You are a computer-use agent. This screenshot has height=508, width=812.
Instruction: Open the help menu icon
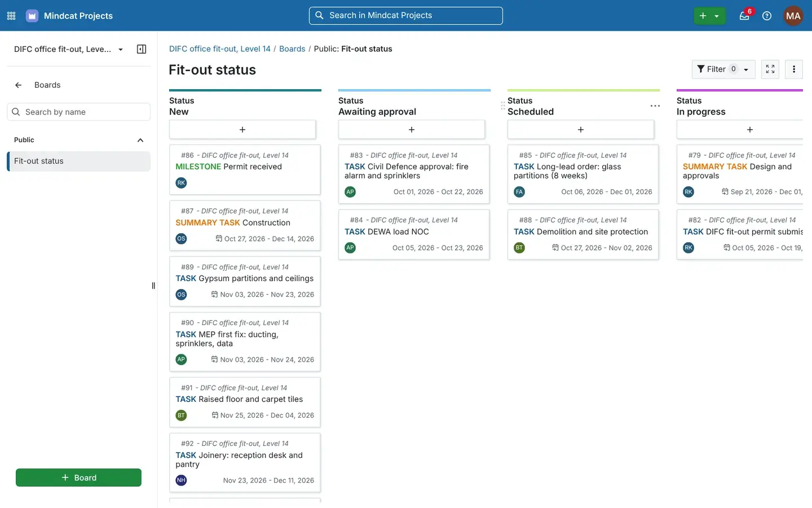point(767,16)
